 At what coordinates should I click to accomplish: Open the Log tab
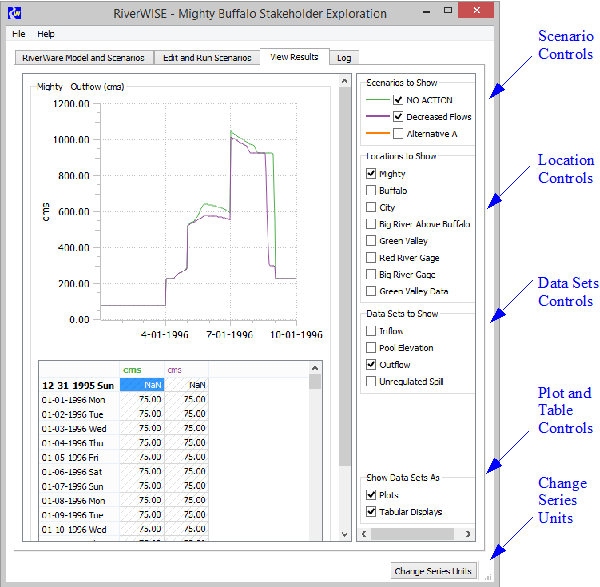coord(343,58)
